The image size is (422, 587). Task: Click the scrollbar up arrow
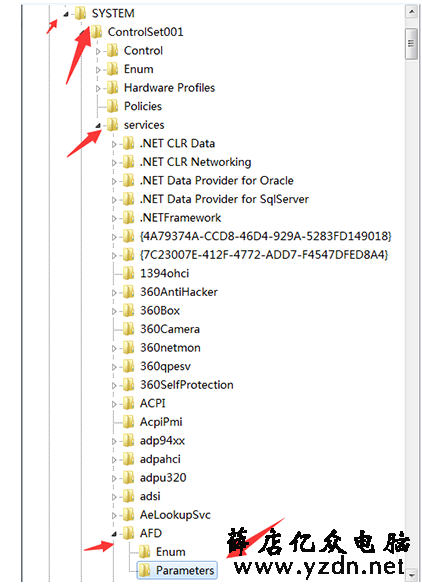[x=412, y=12]
